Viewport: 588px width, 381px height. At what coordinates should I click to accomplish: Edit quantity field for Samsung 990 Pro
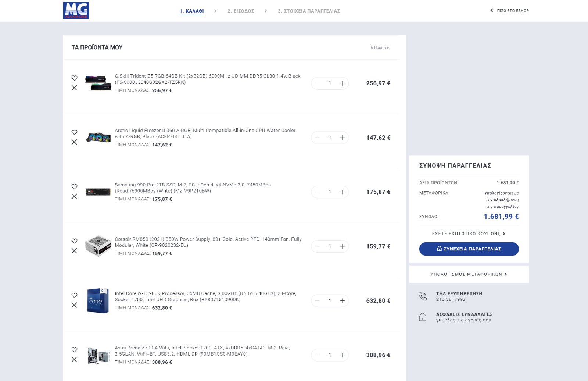point(330,192)
